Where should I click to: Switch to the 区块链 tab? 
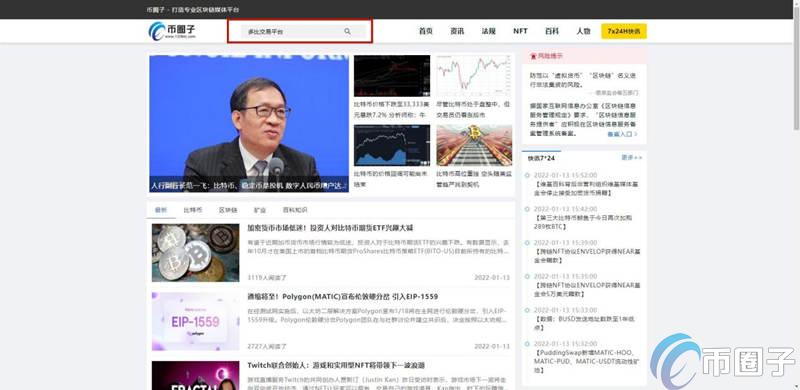tap(228, 210)
